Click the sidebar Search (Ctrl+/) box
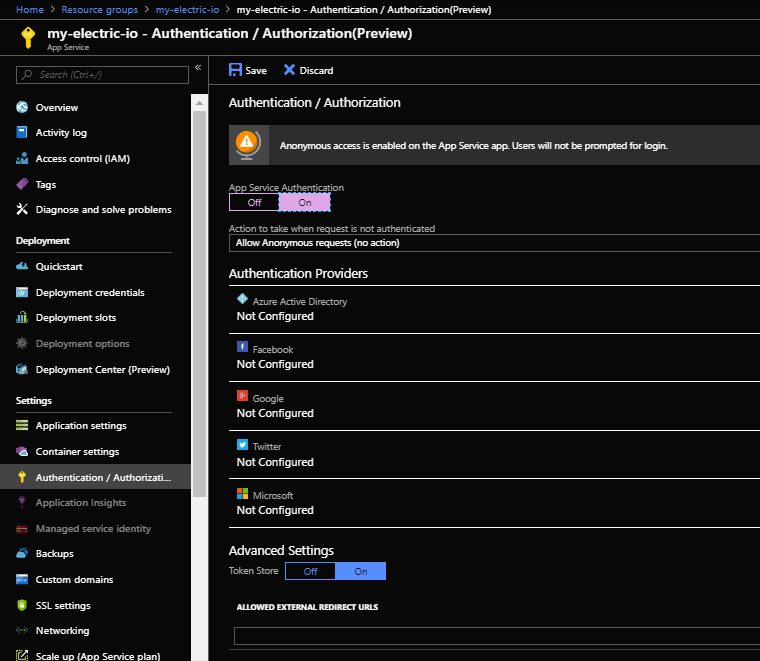Image resolution: width=760 pixels, height=661 pixels. point(102,75)
